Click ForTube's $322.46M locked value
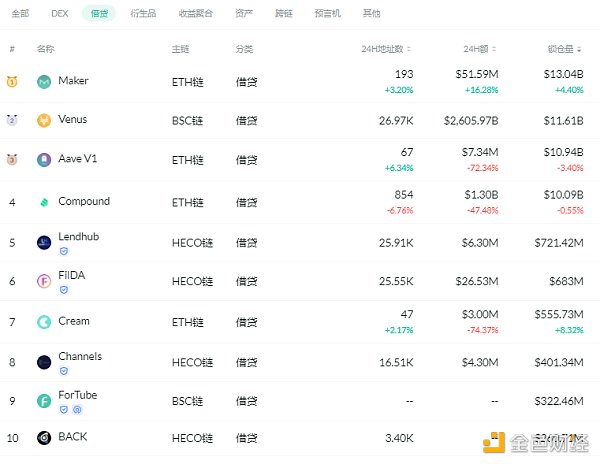600x464 pixels. tap(559, 401)
